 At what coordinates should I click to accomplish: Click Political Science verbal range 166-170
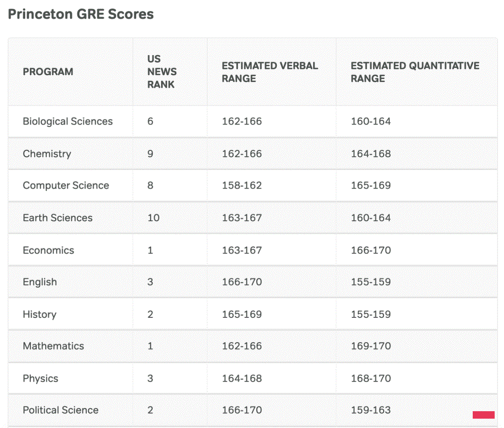click(242, 410)
